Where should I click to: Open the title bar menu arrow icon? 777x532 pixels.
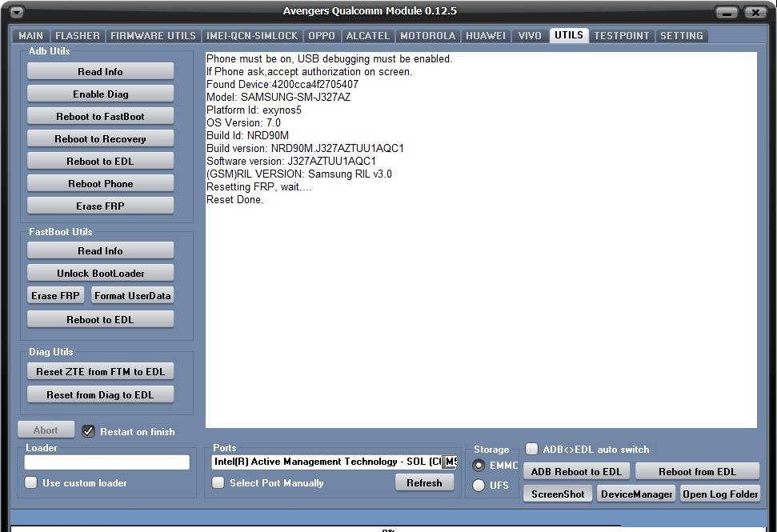17,12
